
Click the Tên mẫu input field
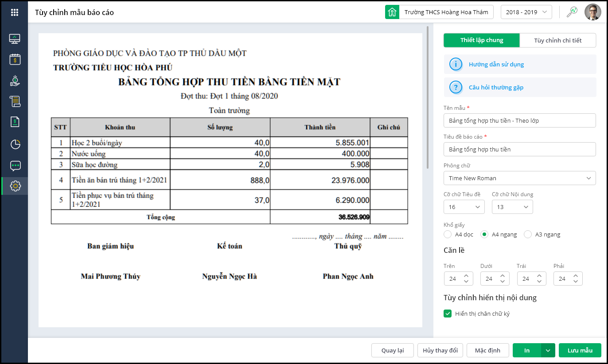pyautogui.click(x=519, y=120)
